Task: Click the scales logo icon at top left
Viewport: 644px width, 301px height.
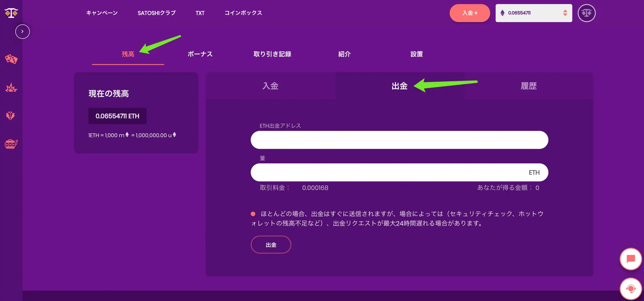Action: click(x=11, y=13)
